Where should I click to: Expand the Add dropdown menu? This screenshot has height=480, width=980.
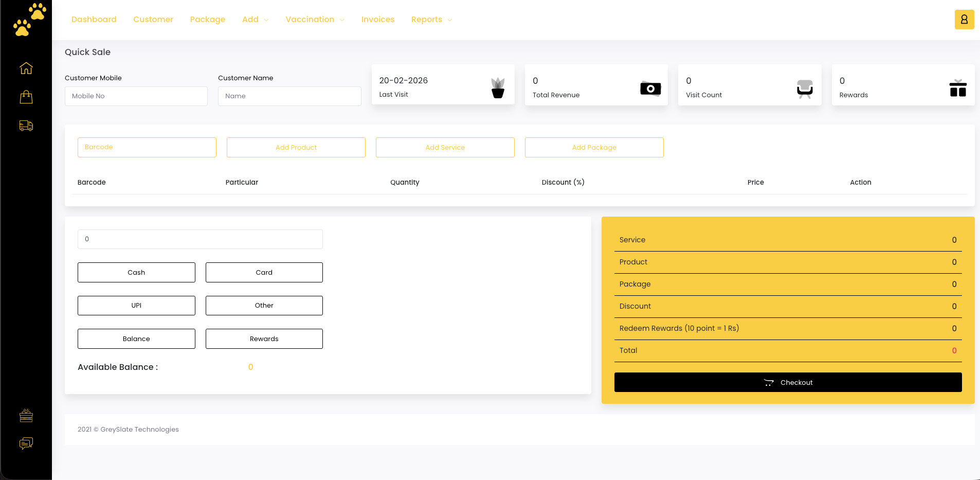click(x=255, y=20)
